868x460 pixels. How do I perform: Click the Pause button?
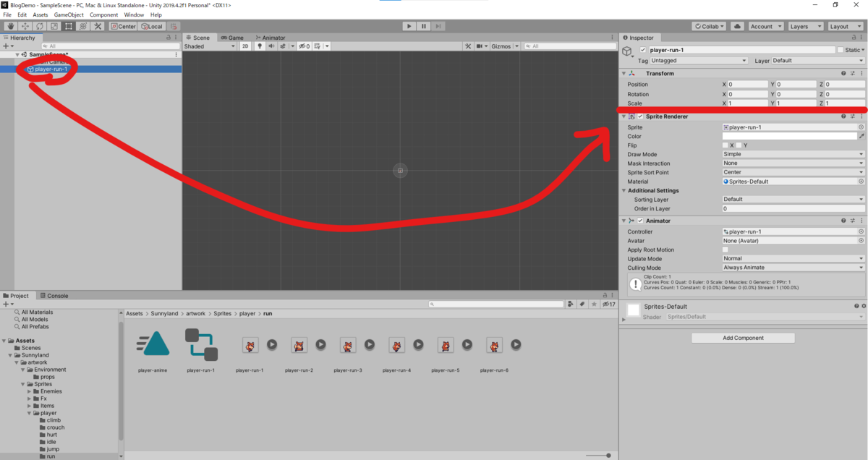[424, 26]
